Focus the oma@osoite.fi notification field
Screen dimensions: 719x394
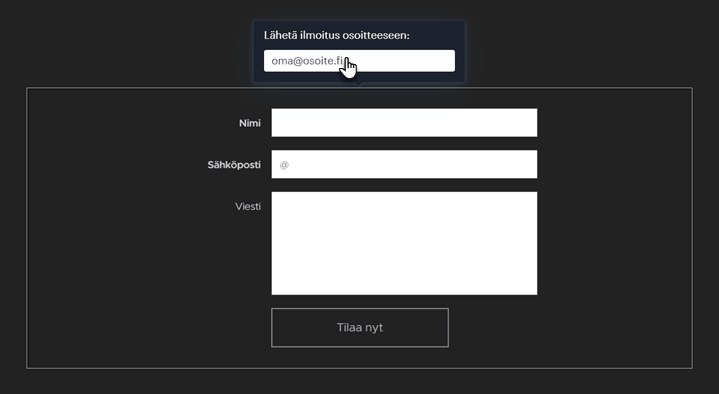click(359, 61)
